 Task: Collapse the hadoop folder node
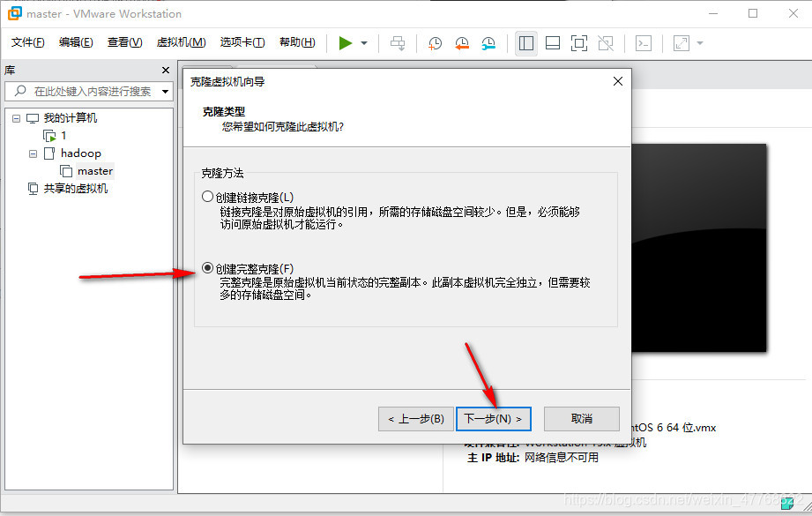click(33, 153)
